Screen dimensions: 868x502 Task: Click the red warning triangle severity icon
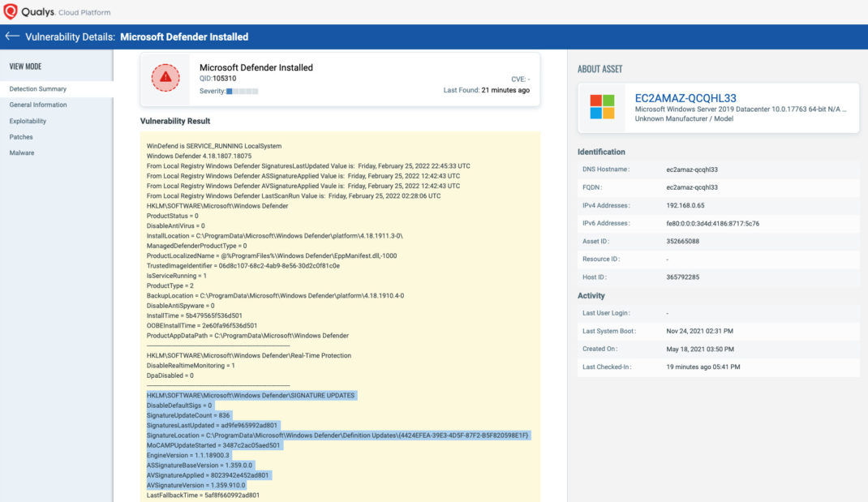(165, 78)
